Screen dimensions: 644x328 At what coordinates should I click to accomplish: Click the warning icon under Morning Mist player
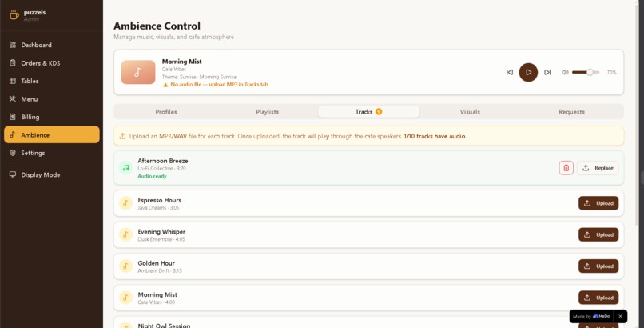point(165,85)
